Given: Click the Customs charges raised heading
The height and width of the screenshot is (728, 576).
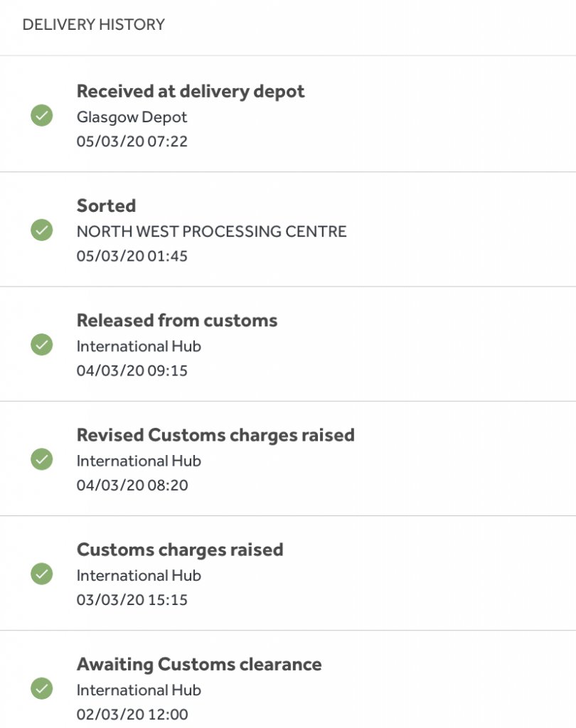Looking at the screenshot, I should pos(180,550).
